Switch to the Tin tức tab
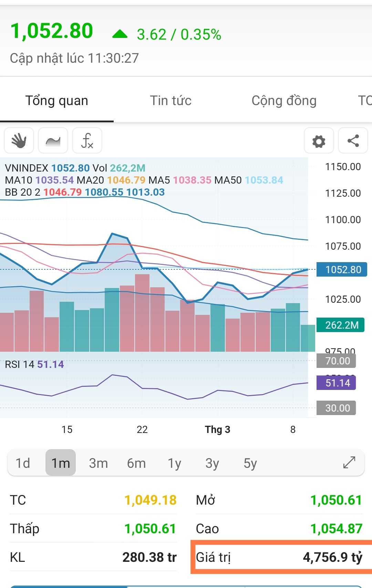 (x=170, y=101)
